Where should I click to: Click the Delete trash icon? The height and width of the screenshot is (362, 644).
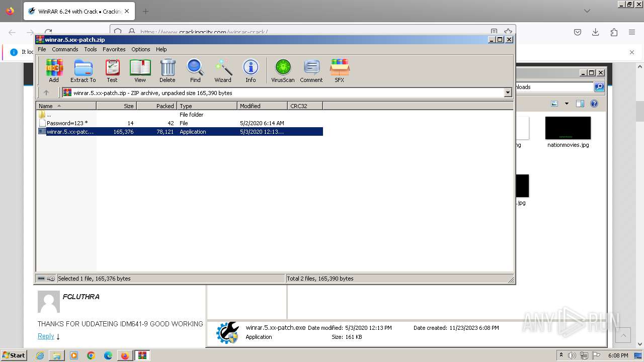[x=168, y=70]
